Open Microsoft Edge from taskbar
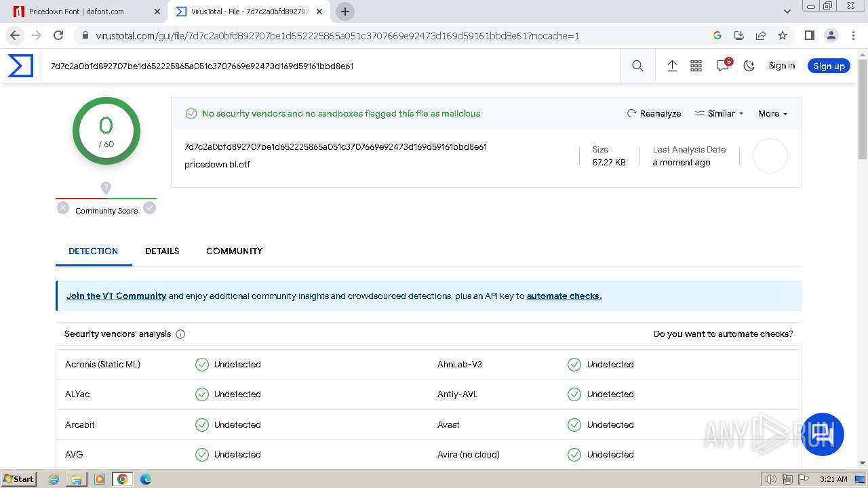Image resolution: width=868 pixels, height=488 pixels. [x=146, y=479]
